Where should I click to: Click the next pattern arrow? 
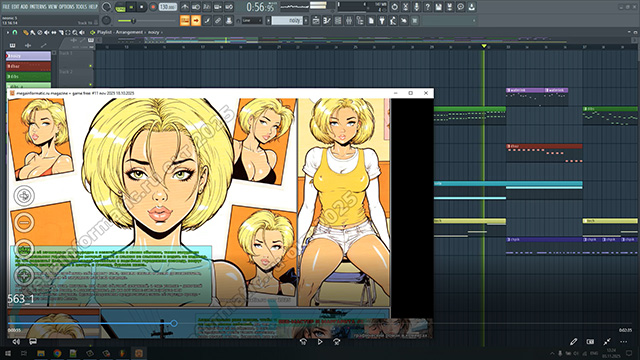click(306, 20)
